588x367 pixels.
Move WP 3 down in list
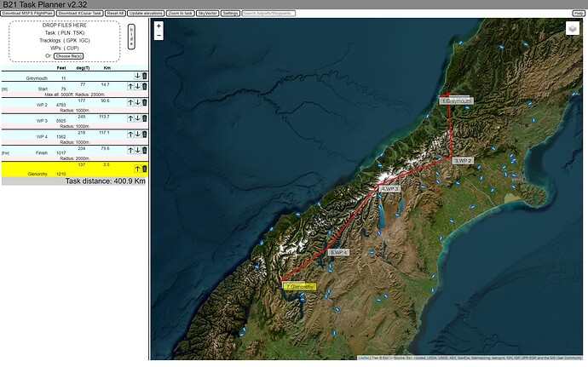point(137,118)
